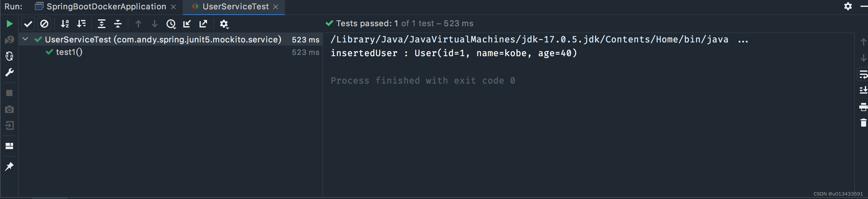Import test results icon

[187, 24]
